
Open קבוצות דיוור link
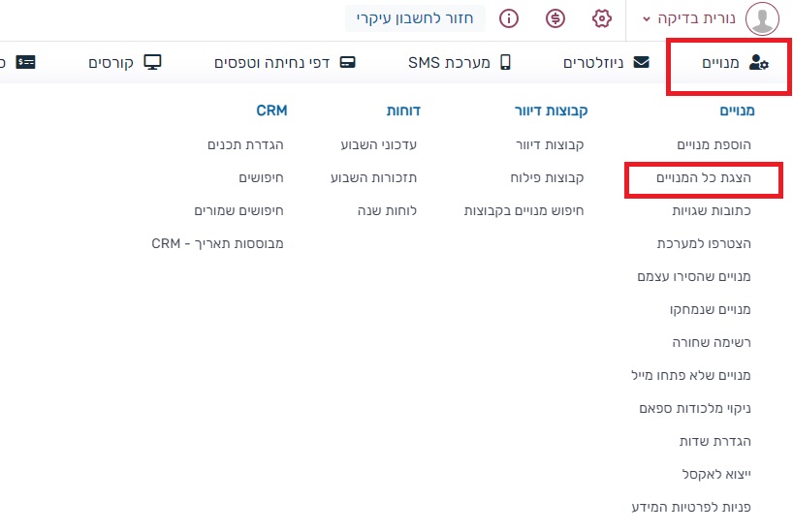tap(549, 144)
